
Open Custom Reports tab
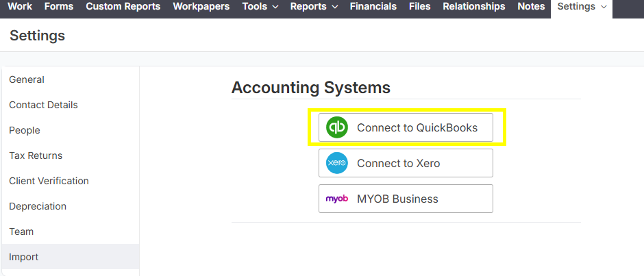coord(123,7)
